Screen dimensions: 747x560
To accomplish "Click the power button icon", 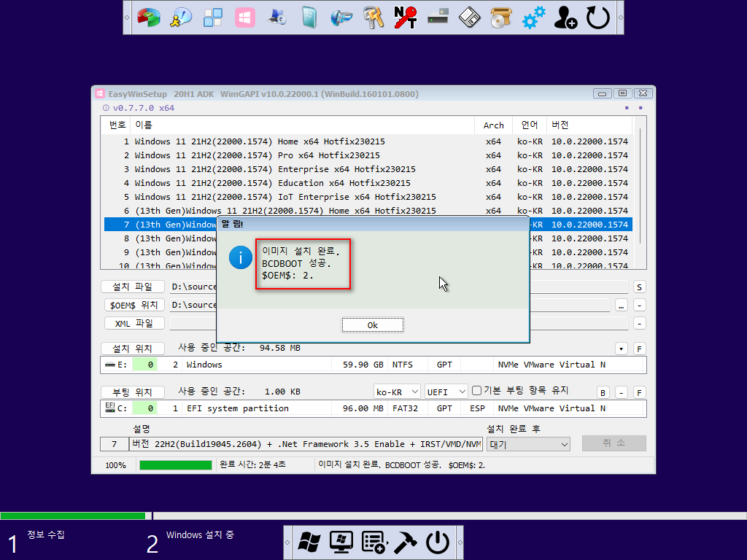I will pyautogui.click(x=438, y=542).
